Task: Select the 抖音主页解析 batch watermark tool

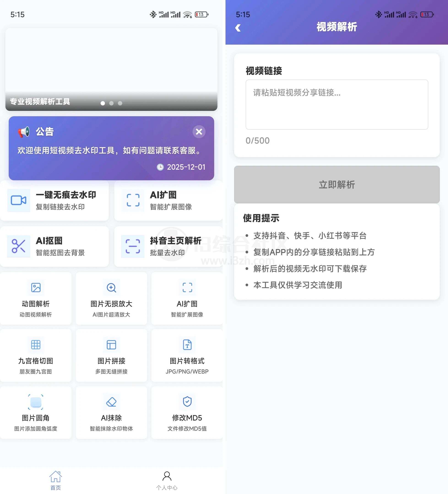Action: [x=168, y=246]
